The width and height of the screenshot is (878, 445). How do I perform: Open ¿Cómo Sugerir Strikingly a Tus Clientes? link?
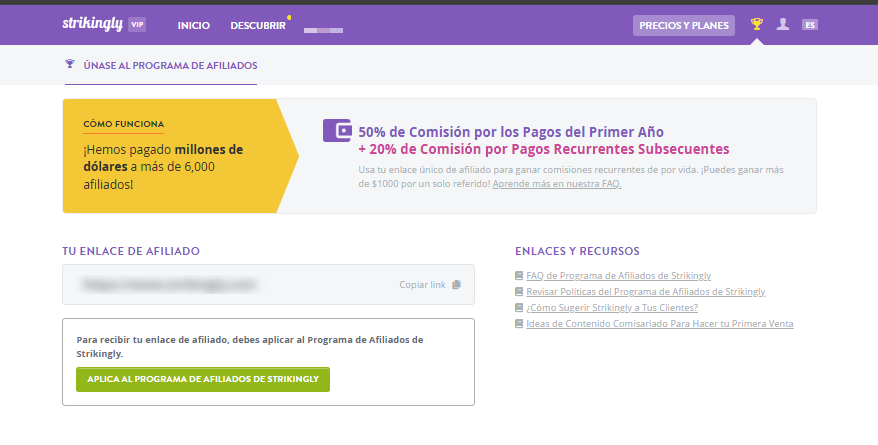612,307
